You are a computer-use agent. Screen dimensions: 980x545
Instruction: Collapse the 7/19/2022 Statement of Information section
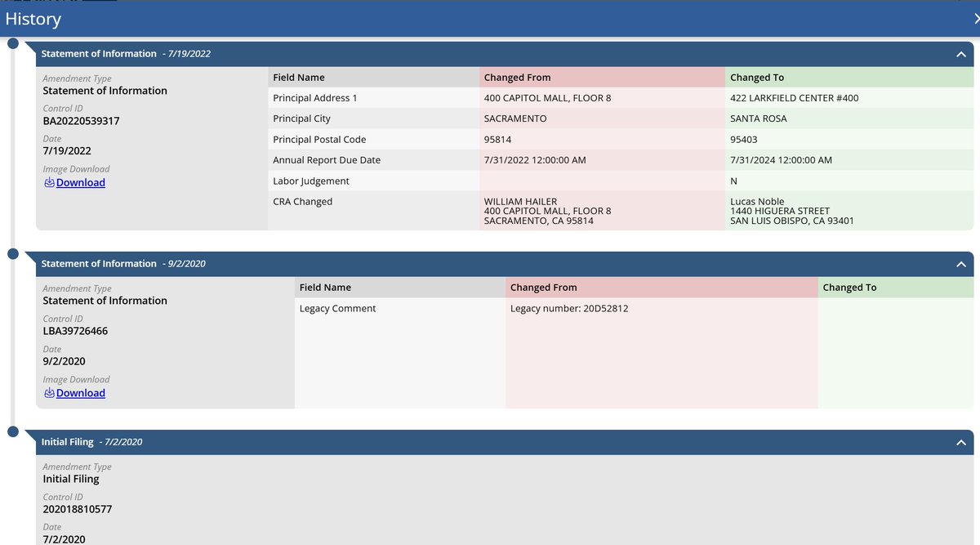[960, 54]
